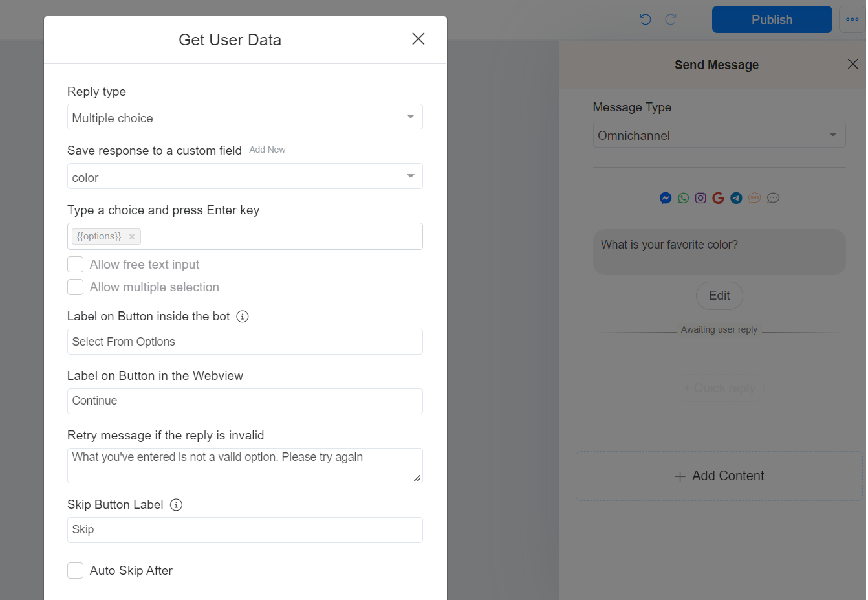The height and width of the screenshot is (600, 868).
Task: Select the SMS channel icon
Action: tap(754, 197)
